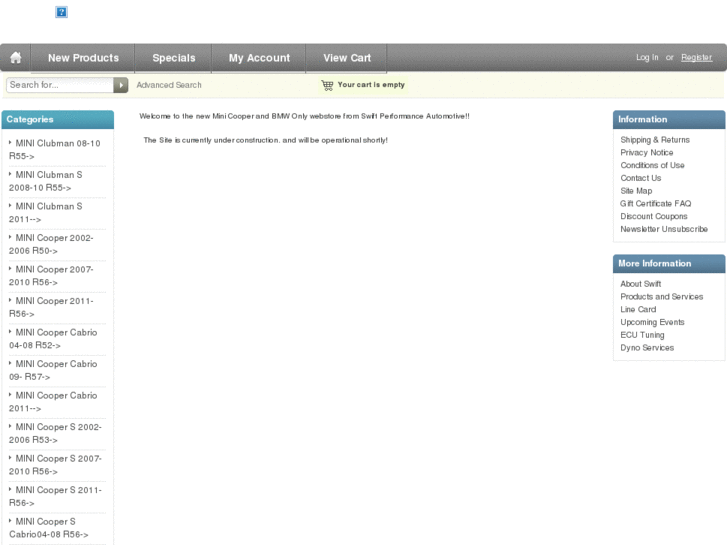Open category MINI Cooper 2007-2010 R56

pos(51,276)
